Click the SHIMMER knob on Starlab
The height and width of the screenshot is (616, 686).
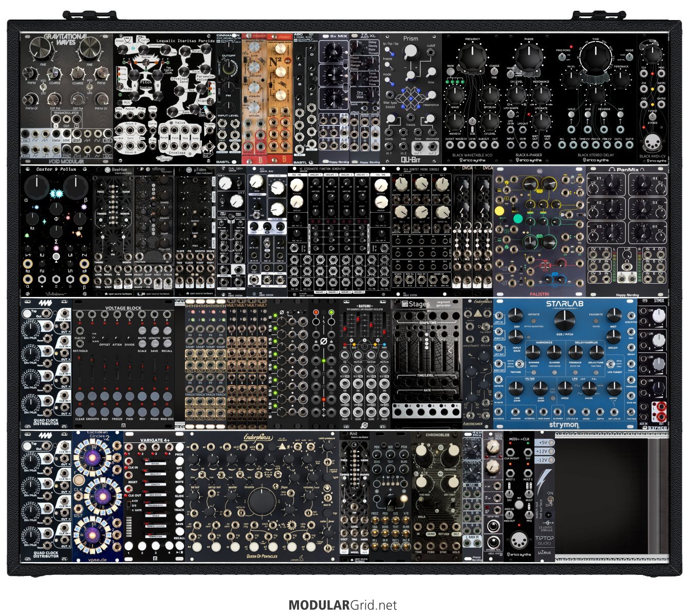point(533,352)
